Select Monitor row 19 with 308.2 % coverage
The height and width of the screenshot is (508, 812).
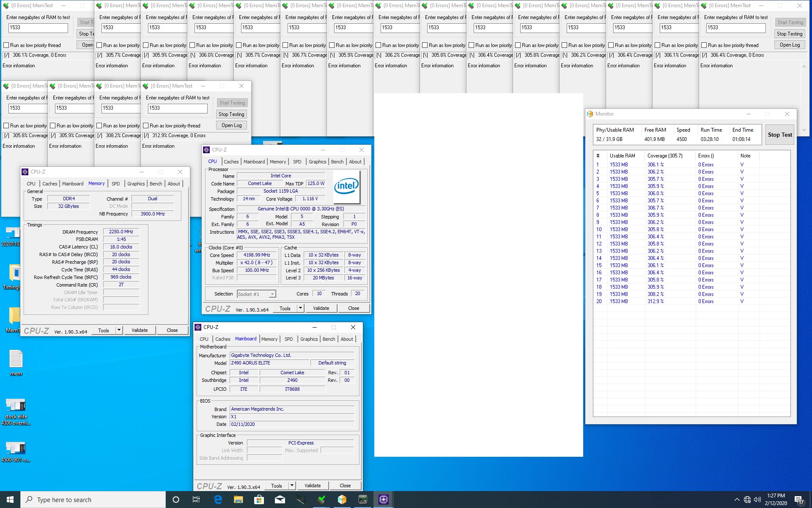(691, 294)
